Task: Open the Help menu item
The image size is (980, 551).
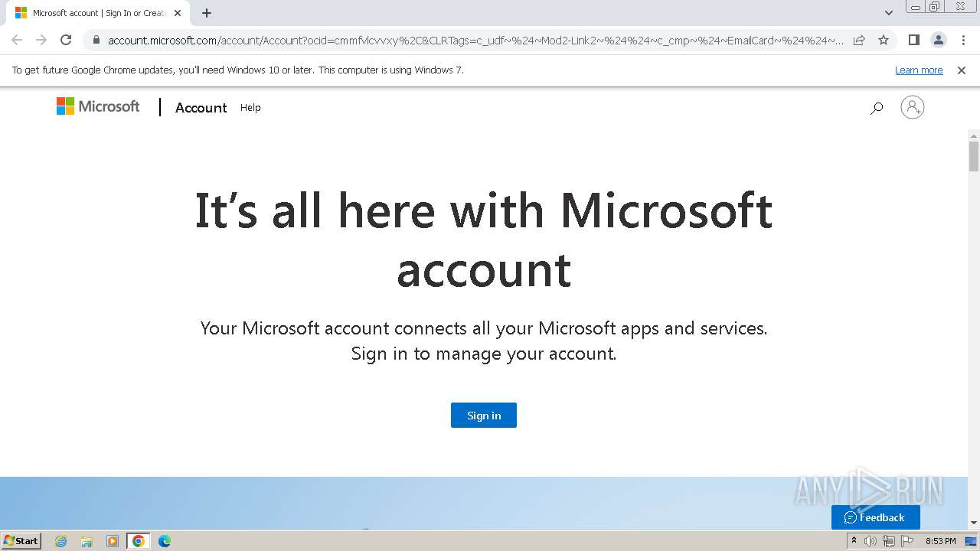Action: (250, 108)
